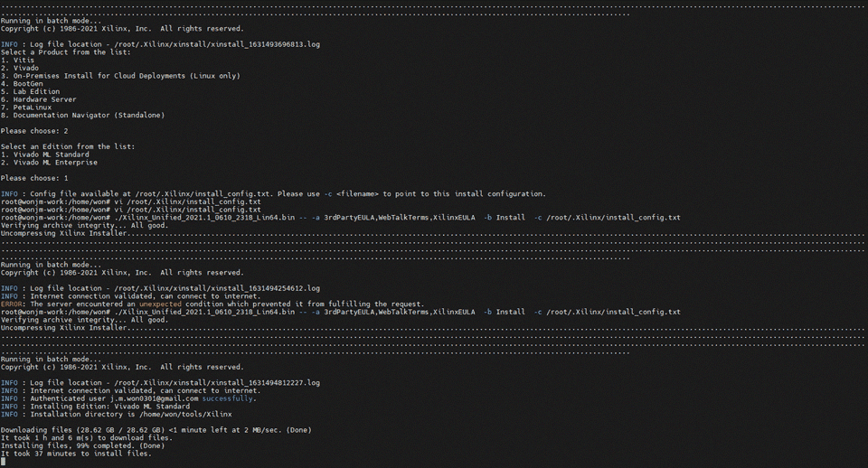Click the "Installing files, 99% completed" line

82,445
